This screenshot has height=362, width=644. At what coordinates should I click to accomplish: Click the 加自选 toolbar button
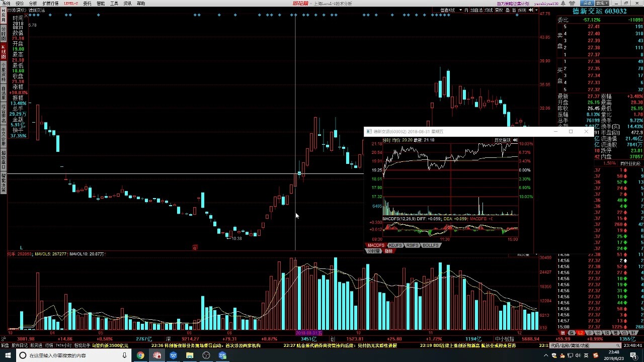point(476,10)
